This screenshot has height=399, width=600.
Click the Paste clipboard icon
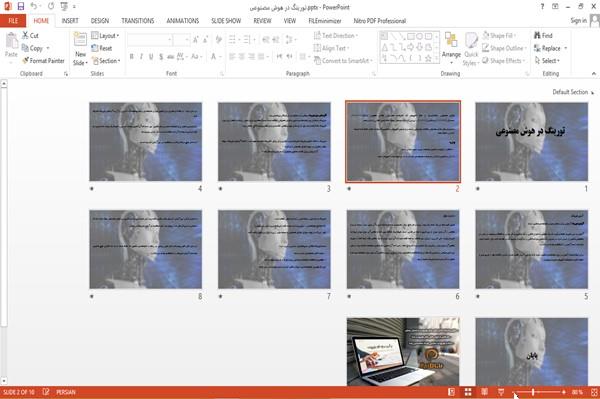point(11,41)
